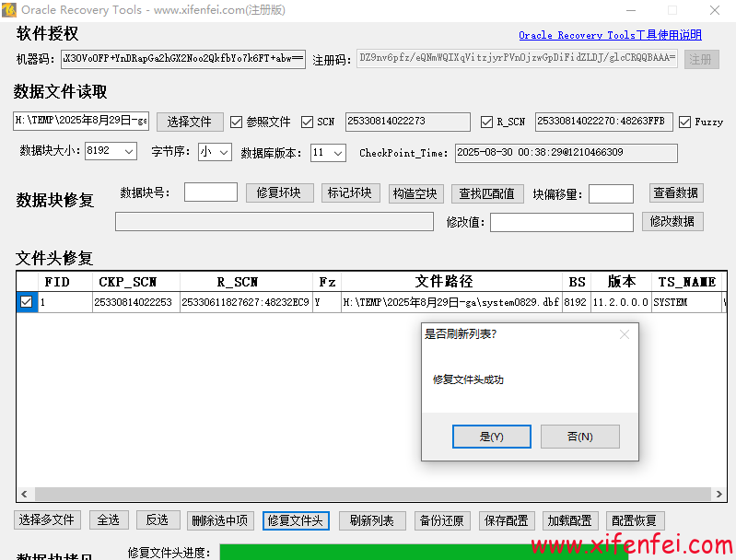This screenshot has height=560, width=736.
Task: Expand the 字节序 dropdown
Action: pyautogui.click(x=215, y=152)
